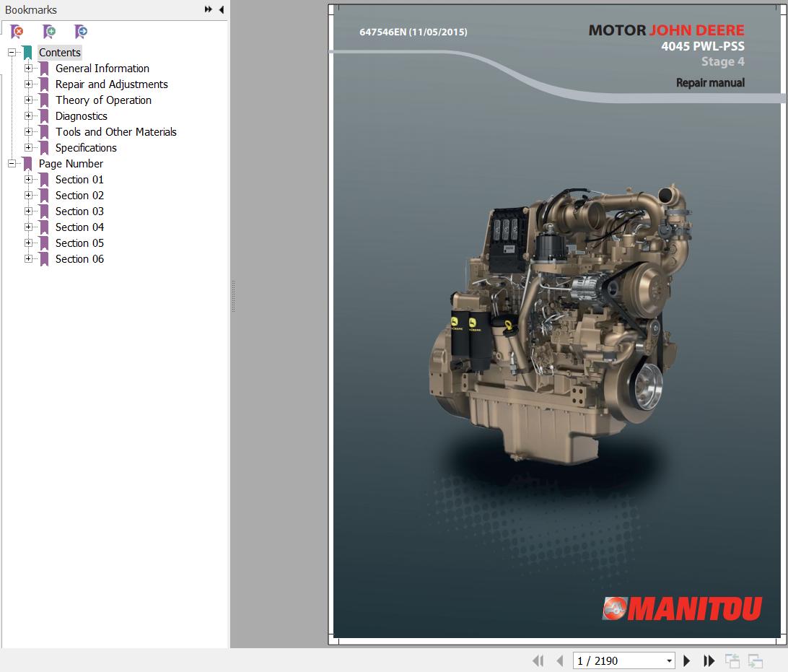Image resolution: width=788 pixels, height=672 pixels.
Task: Select the Page Number bookmark
Action: point(71,163)
